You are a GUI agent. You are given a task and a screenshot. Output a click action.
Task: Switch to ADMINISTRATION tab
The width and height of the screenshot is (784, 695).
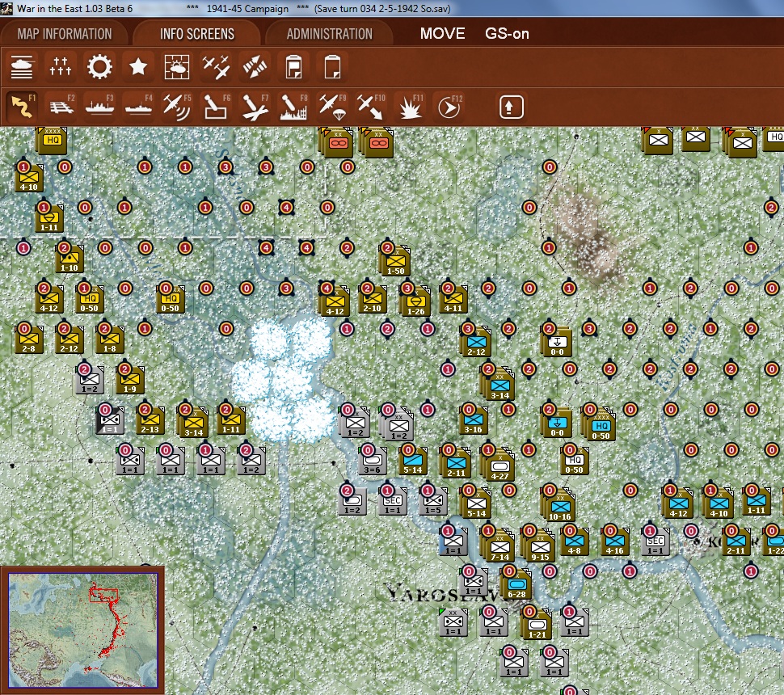pyautogui.click(x=330, y=33)
